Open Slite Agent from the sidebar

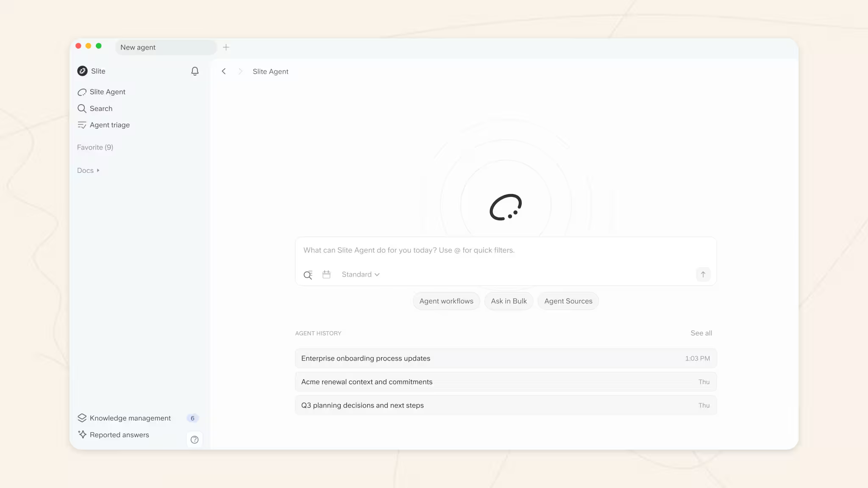108,92
